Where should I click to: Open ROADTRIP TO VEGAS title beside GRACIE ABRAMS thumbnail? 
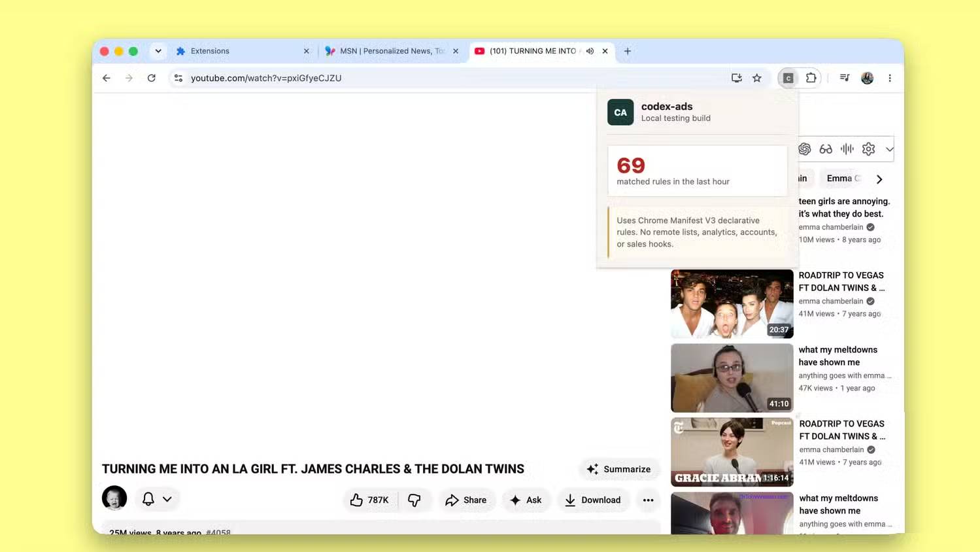842,430
